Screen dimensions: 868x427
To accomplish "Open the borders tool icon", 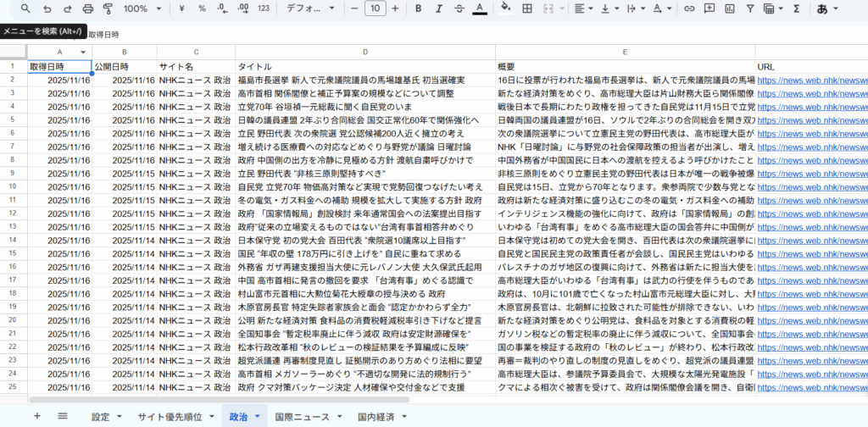I will pos(527,8).
